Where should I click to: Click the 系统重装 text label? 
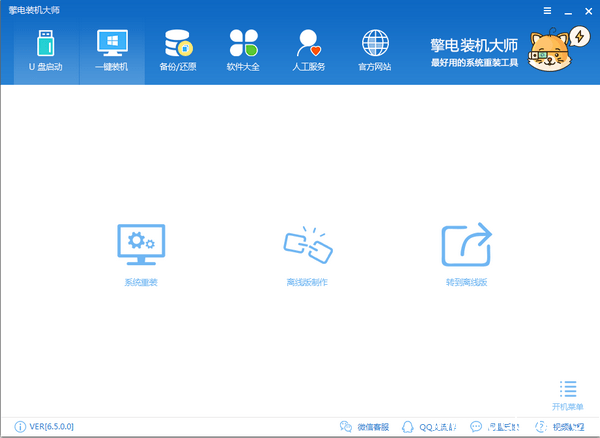141,283
